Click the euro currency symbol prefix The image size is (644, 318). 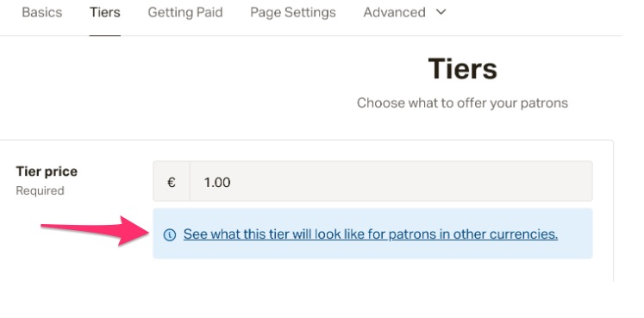172,181
